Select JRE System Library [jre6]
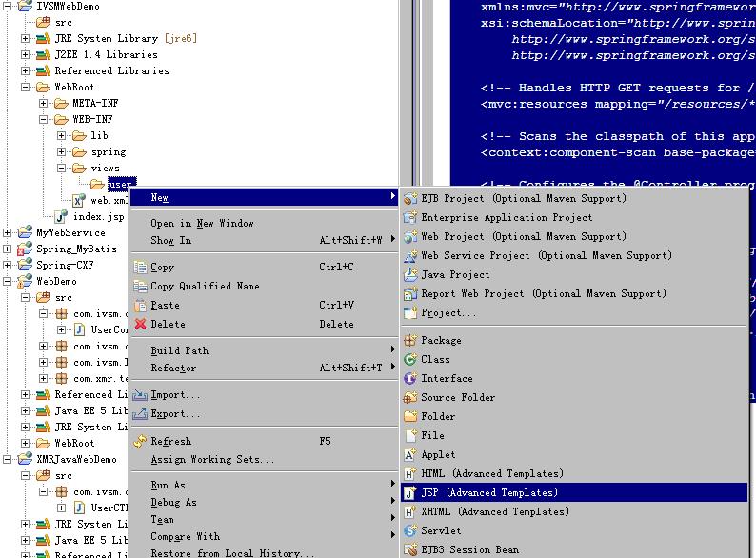Screen dimensions: 756x558 [126, 39]
